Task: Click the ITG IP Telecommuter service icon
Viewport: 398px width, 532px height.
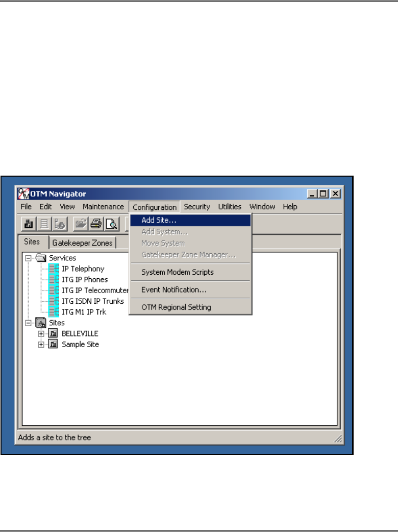Action: coord(54,291)
